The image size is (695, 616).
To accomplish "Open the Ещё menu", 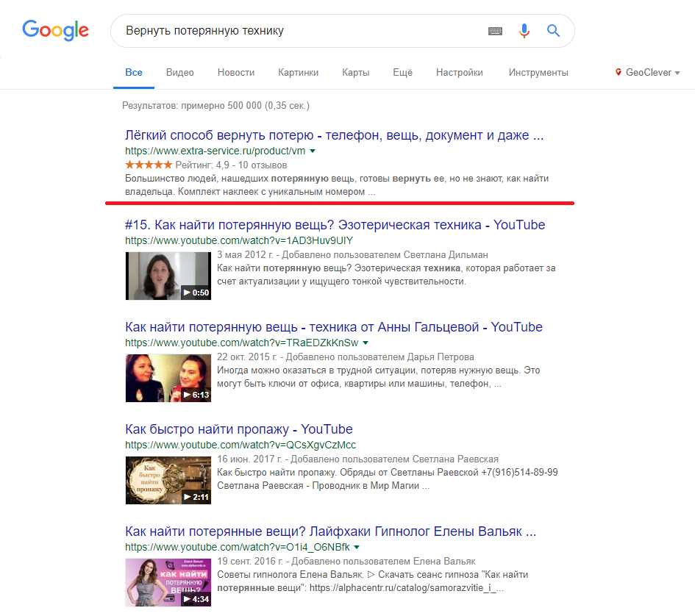I will [x=402, y=73].
